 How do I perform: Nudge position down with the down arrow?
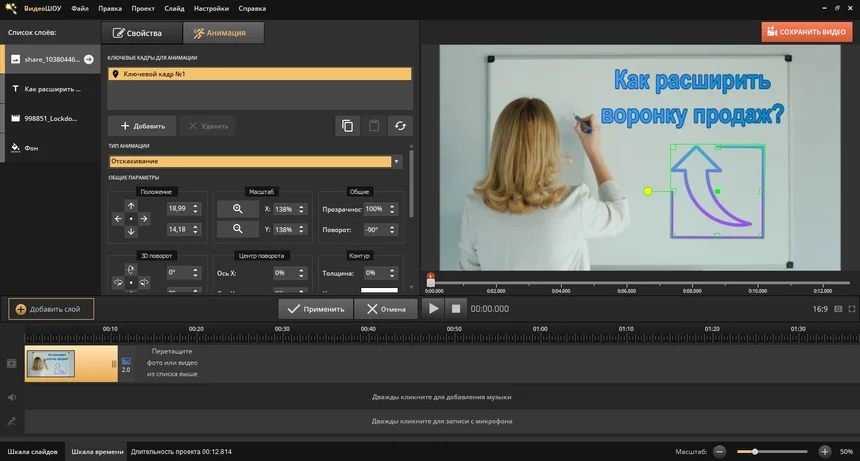pos(131,231)
